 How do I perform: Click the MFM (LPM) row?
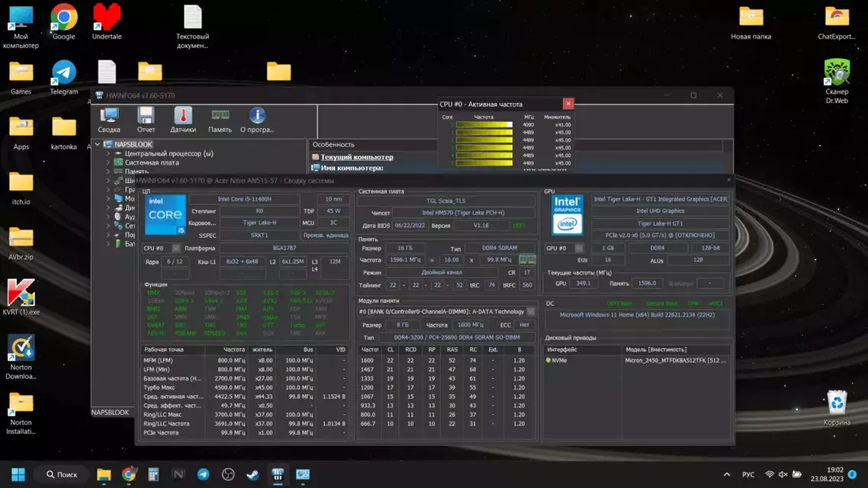[x=245, y=360]
